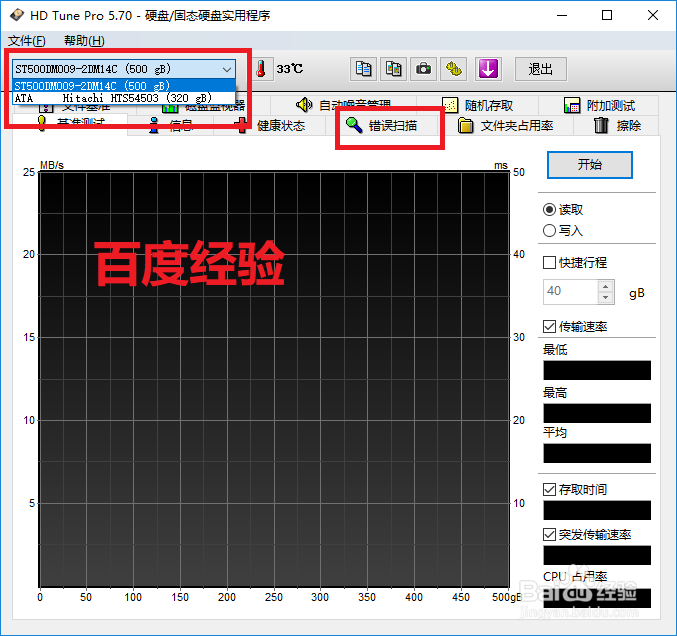Click the HD Tune Pro title bar icon
Image resolution: width=677 pixels, height=636 pixels.
point(17,15)
